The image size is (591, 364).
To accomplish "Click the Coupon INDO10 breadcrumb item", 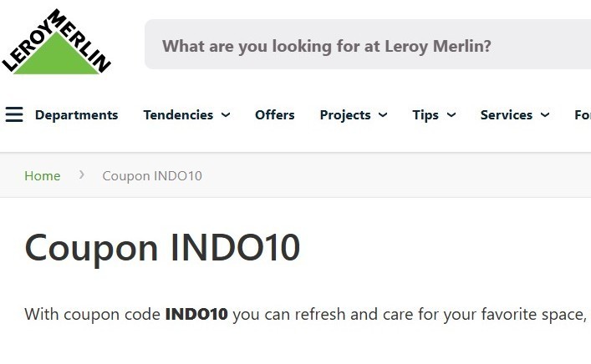I will (x=152, y=175).
